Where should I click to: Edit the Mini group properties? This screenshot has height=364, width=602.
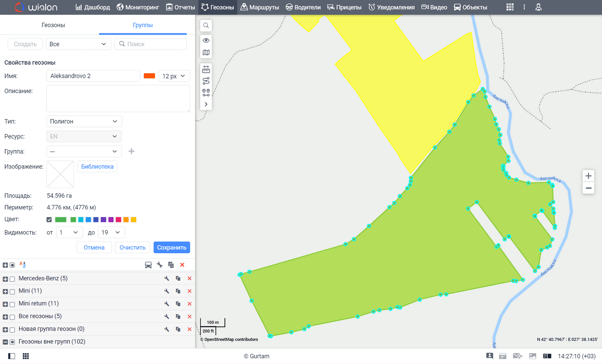point(166,291)
